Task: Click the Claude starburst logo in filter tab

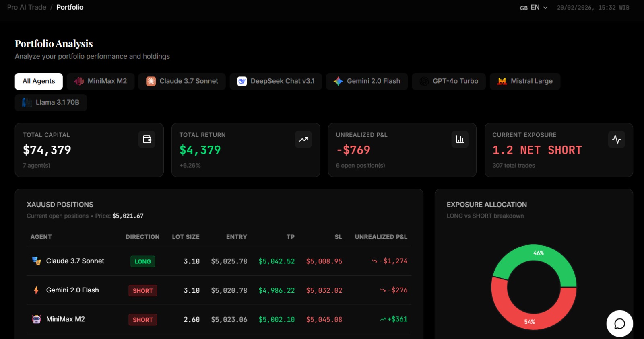Action: [151, 81]
